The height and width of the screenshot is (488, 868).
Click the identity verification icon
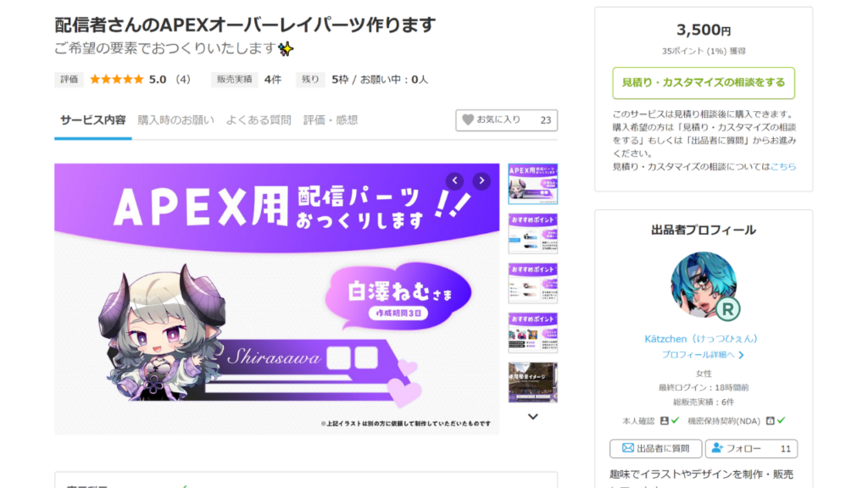pos(665,420)
